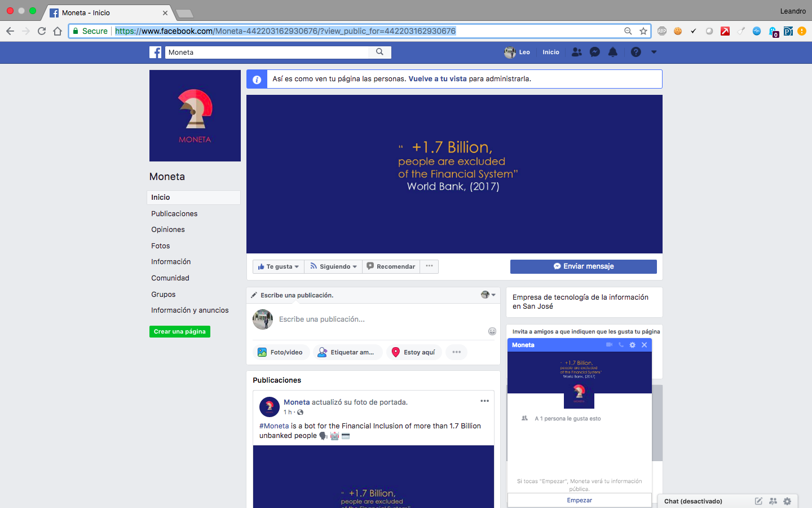This screenshot has height=508, width=812.
Task: Open post identity selector dropdown
Action: tap(488, 295)
